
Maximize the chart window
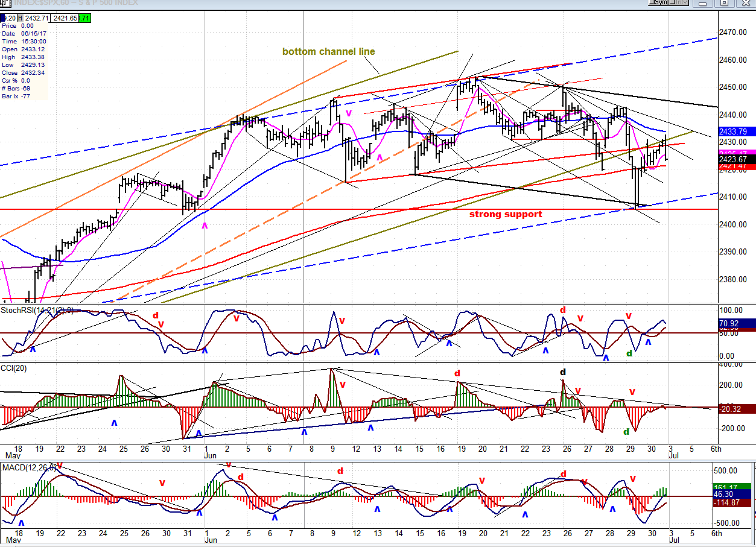(x=725, y=3)
